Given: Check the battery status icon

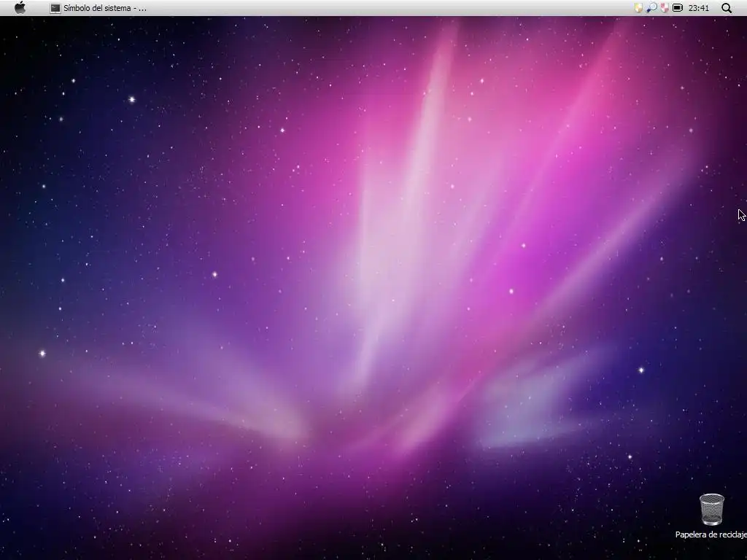Looking at the screenshot, I should [x=678, y=7].
